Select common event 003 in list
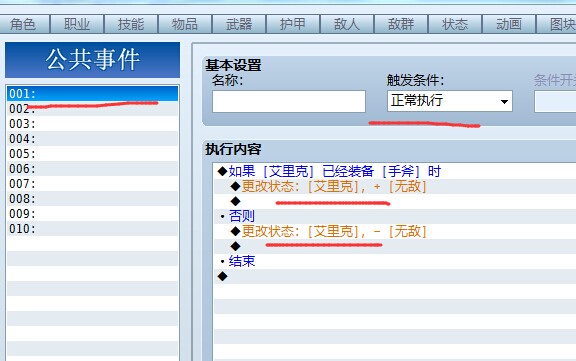The width and height of the screenshot is (576, 361). click(93, 124)
